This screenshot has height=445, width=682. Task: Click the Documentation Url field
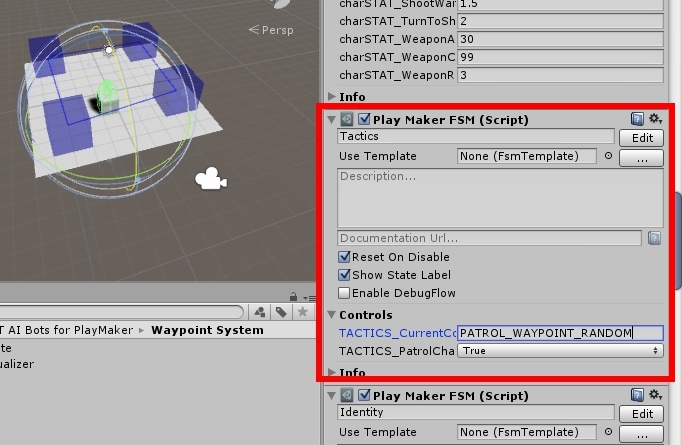pos(489,238)
